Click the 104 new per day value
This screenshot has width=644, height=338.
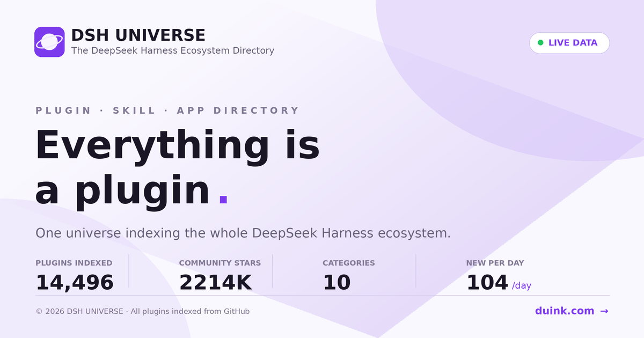pos(487,282)
